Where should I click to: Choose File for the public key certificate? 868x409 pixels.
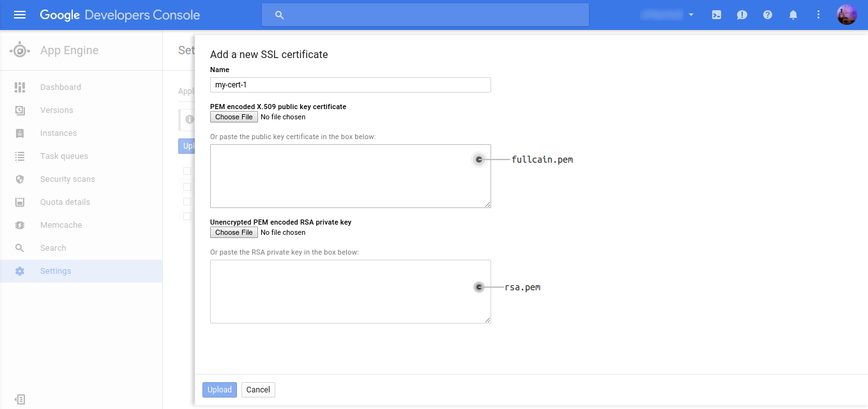pos(234,117)
